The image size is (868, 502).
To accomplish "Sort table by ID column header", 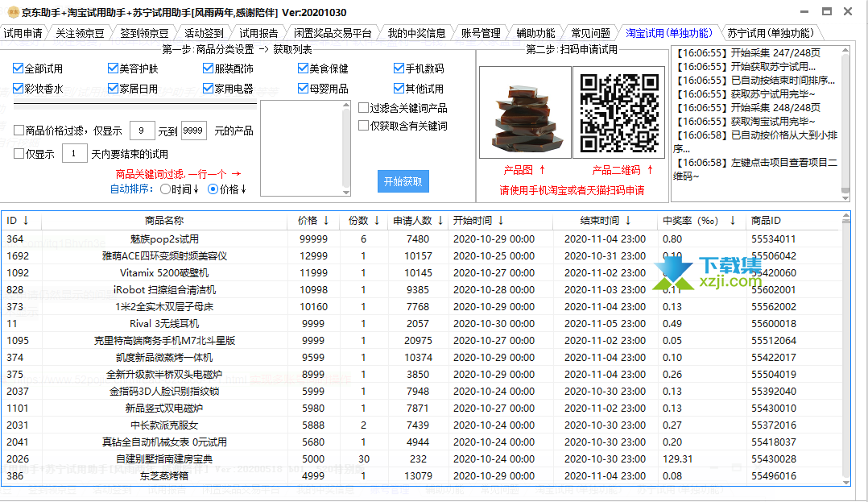I will click(21, 221).
